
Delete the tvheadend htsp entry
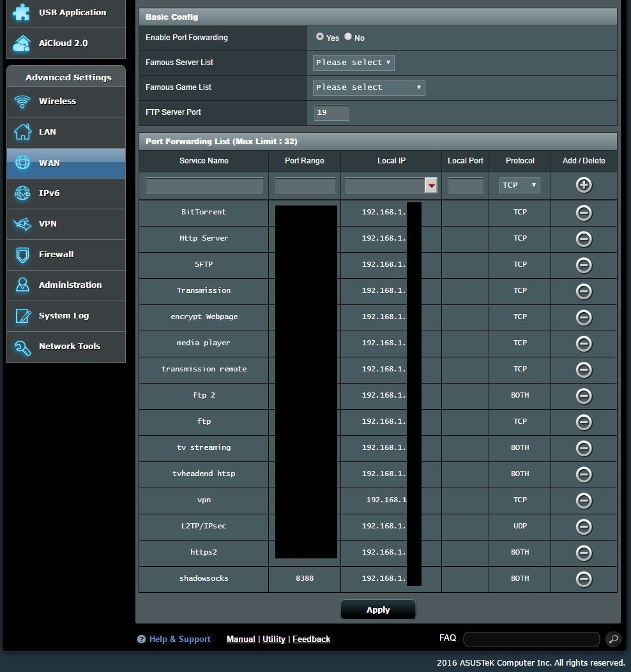click(x=583, y=474)
